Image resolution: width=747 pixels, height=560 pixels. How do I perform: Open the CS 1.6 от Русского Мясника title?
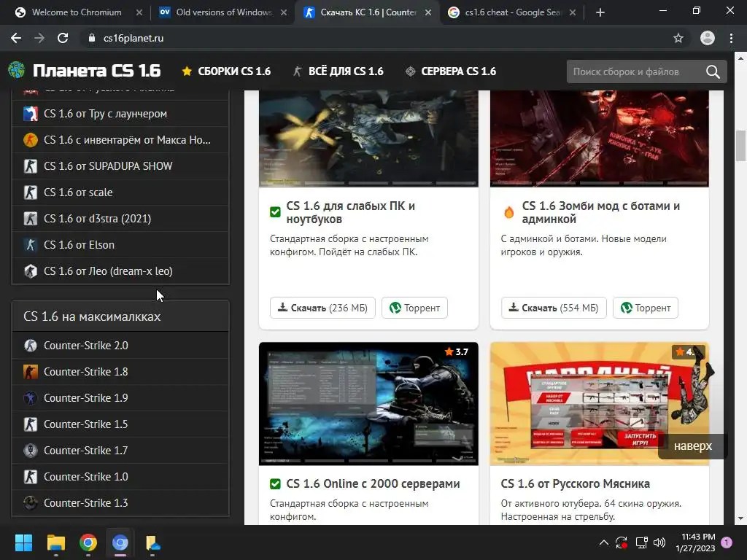[x=575, y=483]
